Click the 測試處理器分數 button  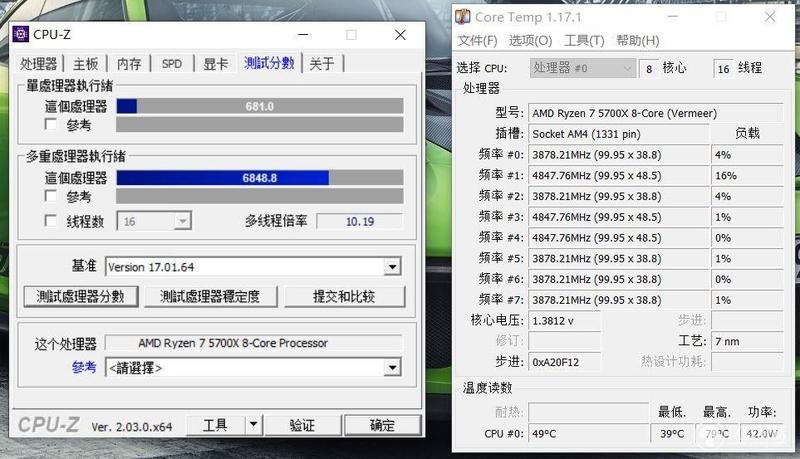[x=81, y=296]
